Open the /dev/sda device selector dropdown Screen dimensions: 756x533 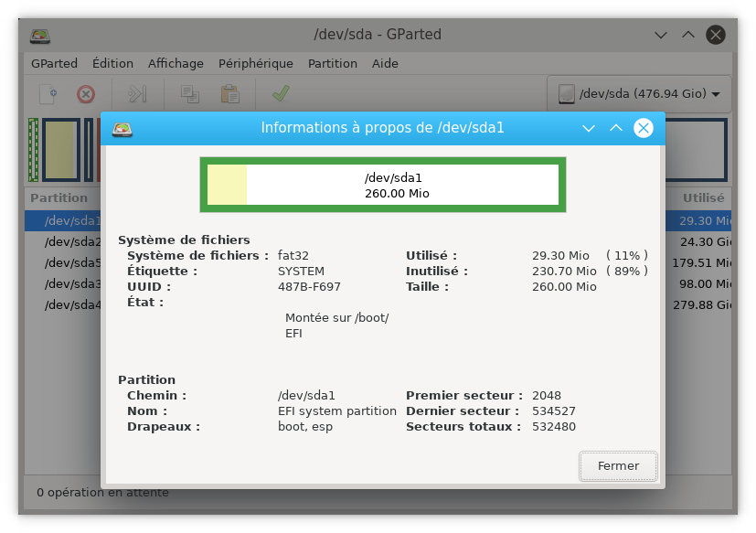point(639,93)
